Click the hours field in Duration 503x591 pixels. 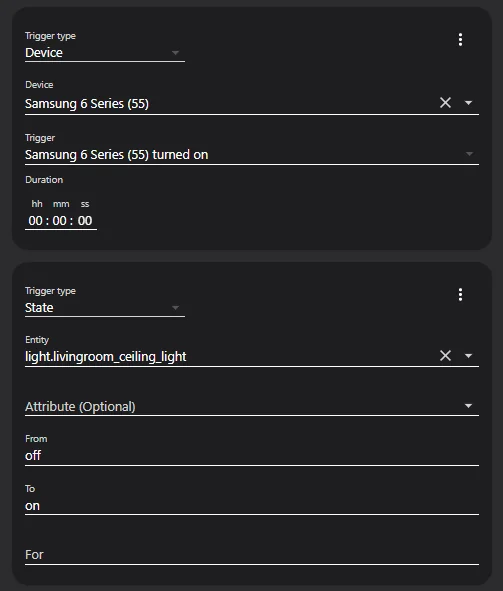36,220
